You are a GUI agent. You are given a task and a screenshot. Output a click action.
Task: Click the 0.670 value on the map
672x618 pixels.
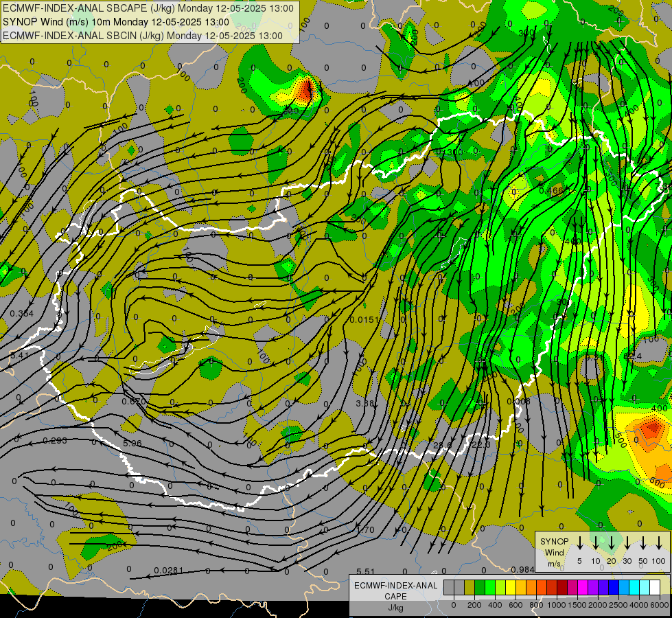pyautogui.click(x=134, y=402)
